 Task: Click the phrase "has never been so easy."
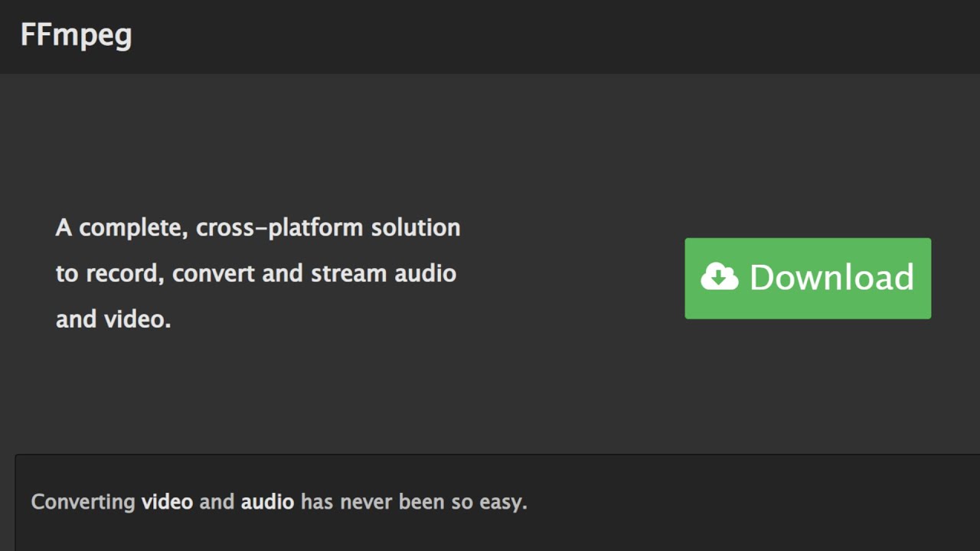click(x=413, y=502)
